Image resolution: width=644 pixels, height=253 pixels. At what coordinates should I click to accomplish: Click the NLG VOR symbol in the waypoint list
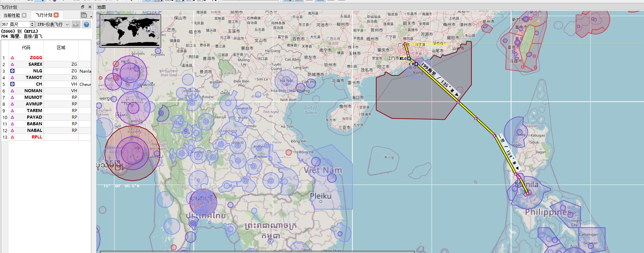click(x=12, y=71)
